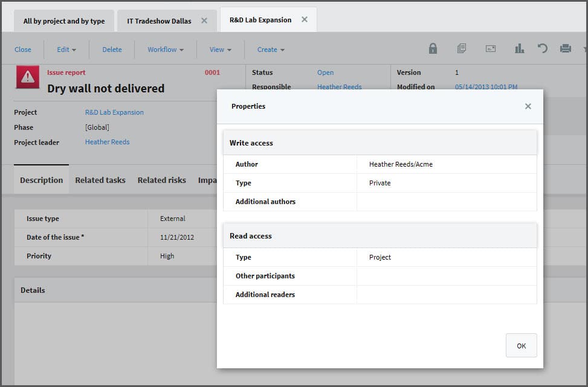Open the Related risks tab
The height and width of the screenshot is (387, 588).
pyautogui.click(x=161, y=180)
